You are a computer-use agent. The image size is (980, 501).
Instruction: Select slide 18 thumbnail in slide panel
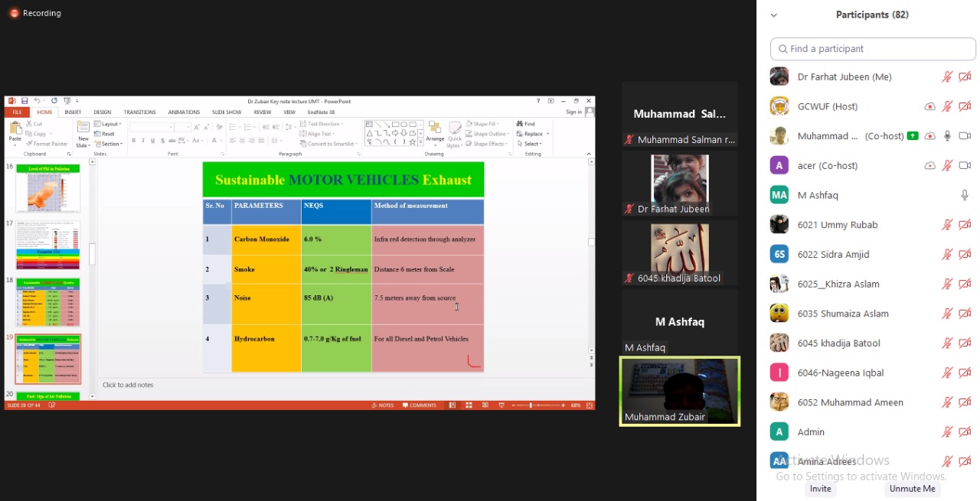click(x=47, y=303)
